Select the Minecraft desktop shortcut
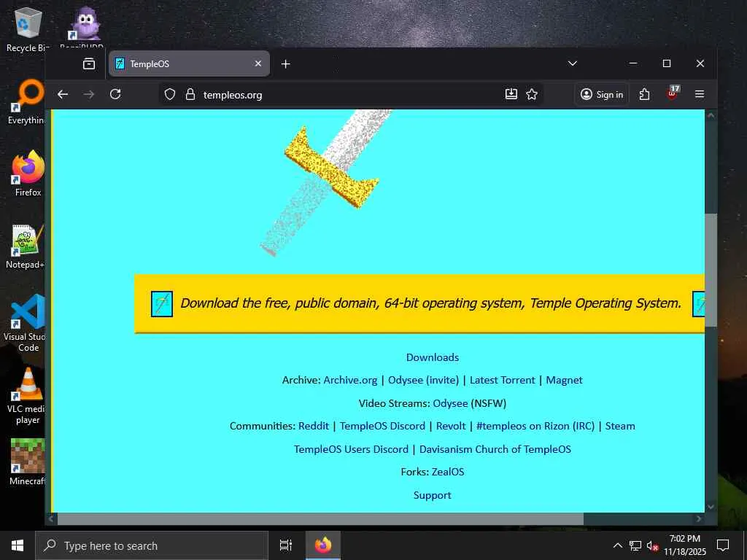 27,462
